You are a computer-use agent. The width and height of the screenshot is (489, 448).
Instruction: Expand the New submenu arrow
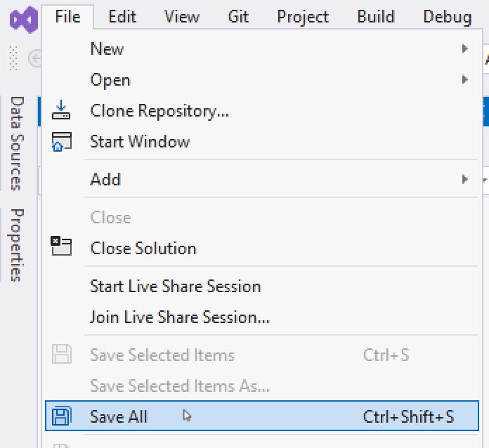pyautogui.click(x=464, y=48)
